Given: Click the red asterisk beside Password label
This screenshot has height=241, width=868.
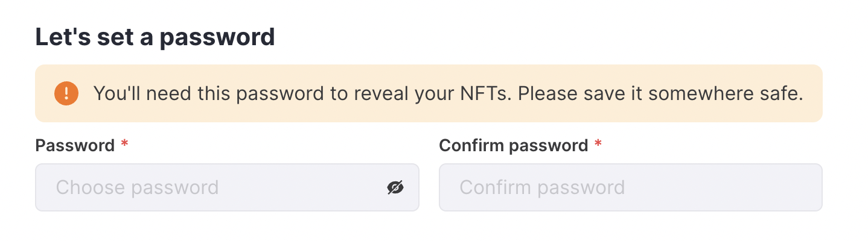Looking at the screenshot, I should 124,144.
